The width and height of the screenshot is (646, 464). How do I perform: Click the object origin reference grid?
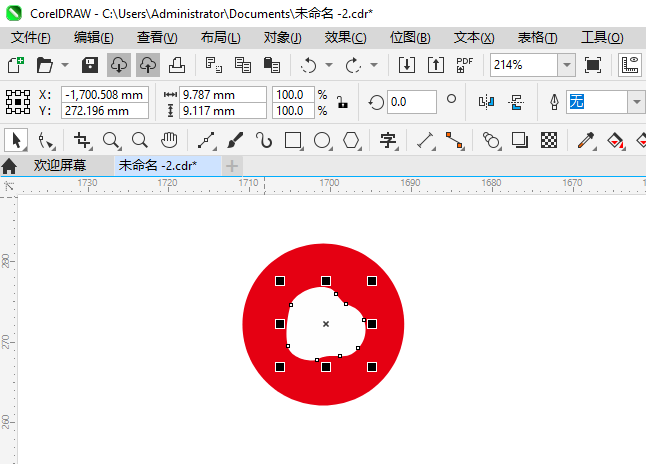point(18,102)
